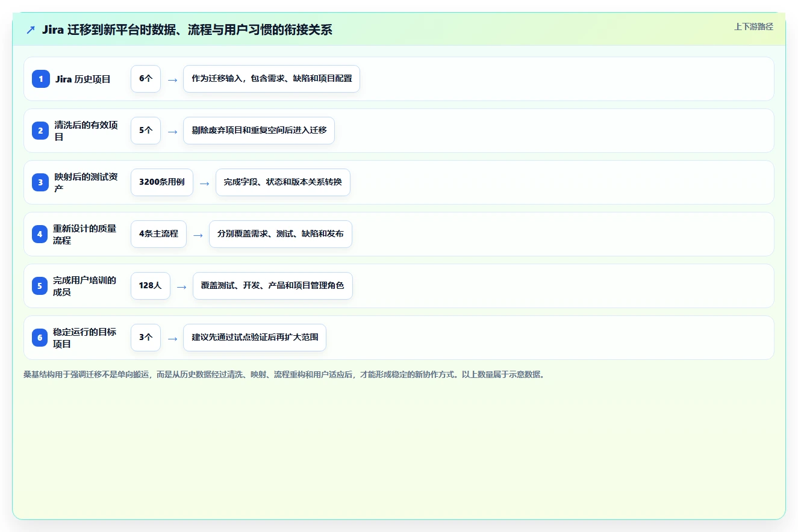This screenshot has height=532, width=798.
Task: Open the 完成字段、状态和版本关系转换 description box
Action: (283, 182)
